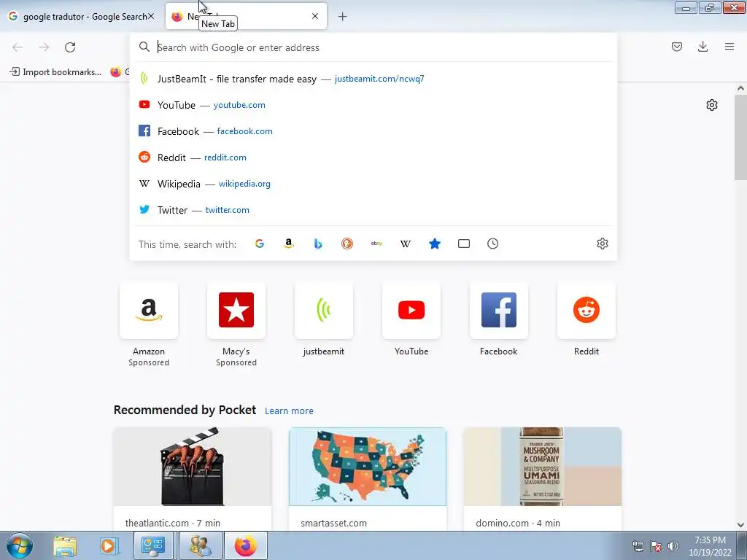The image size is (747, 560).
Task: Search this time with Amazon icon
Action: pyautogui.click(x=289, y=244)
